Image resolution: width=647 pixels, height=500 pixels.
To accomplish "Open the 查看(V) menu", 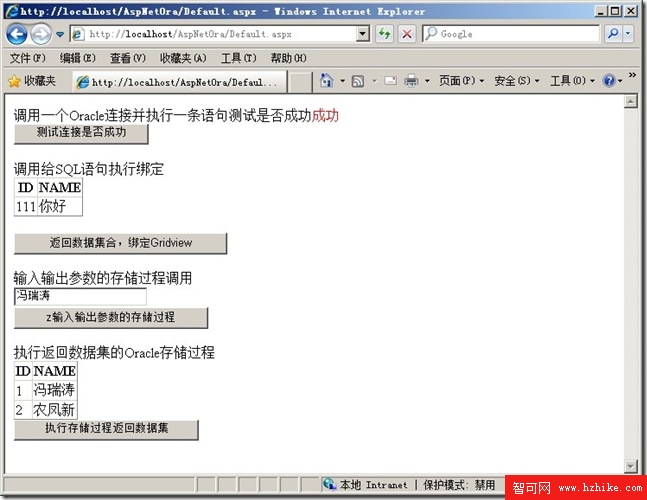I will (128, 58).
